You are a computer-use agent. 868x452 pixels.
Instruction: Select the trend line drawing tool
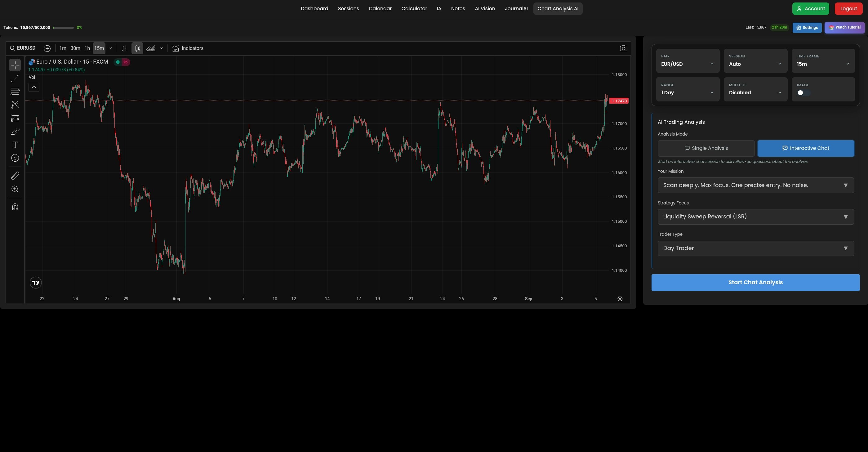(15, 78)
